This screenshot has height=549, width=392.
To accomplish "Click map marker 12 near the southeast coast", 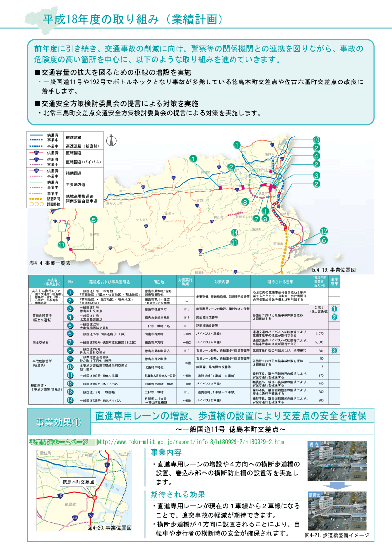I will point(324,231).
